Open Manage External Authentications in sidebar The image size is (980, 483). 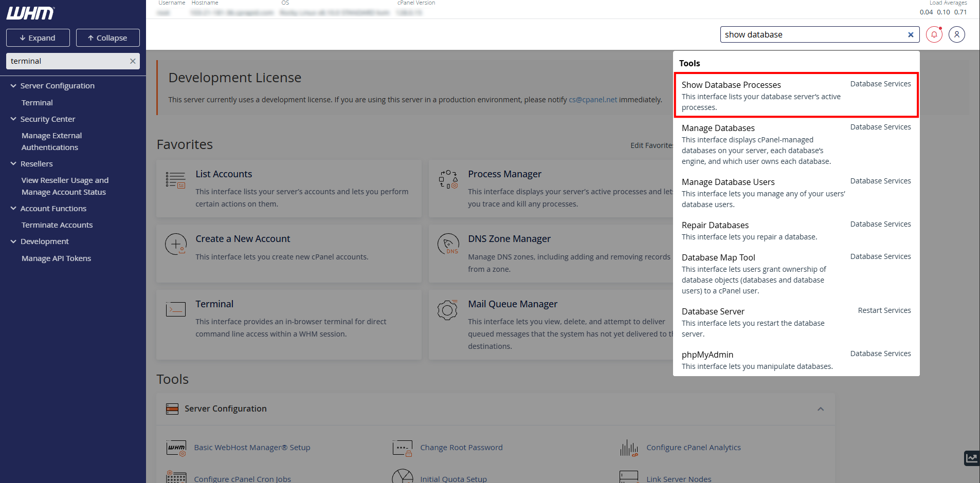[51, 141]
